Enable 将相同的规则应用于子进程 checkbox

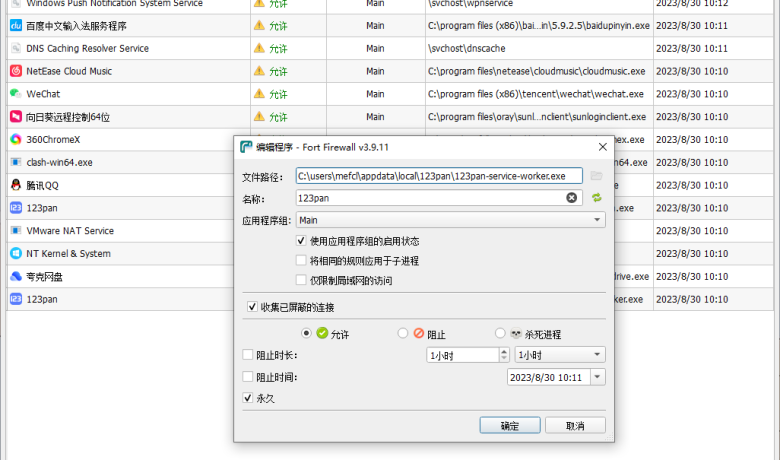(x=301, y=260)
